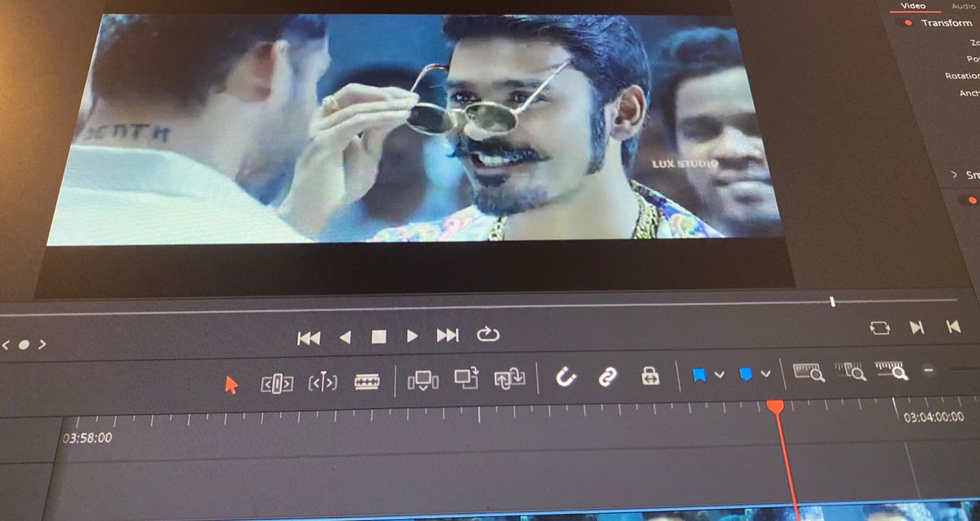The image size is (980, 521).
Task: Toggle loop playback
Action: [x=488, y=334]
